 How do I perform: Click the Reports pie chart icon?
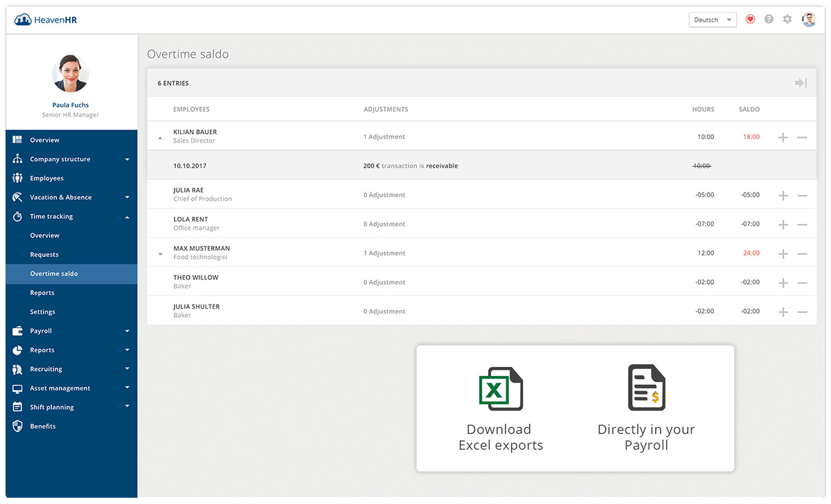(x=17, y=350)
